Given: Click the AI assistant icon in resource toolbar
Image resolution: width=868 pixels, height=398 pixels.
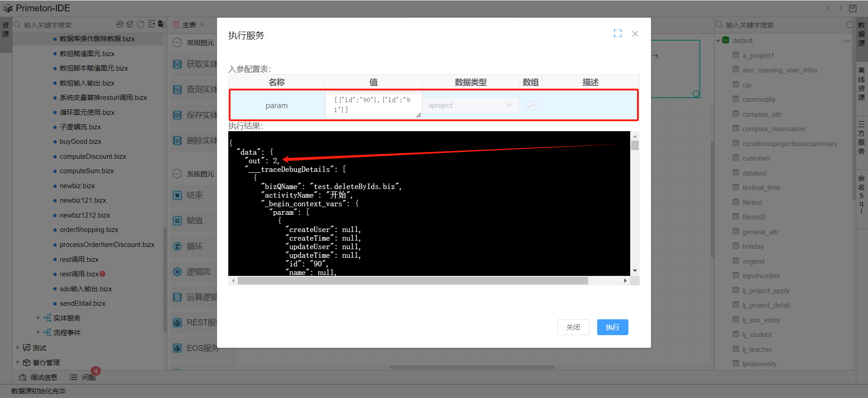Looking at the screenshot, I should tap(119, 24).
